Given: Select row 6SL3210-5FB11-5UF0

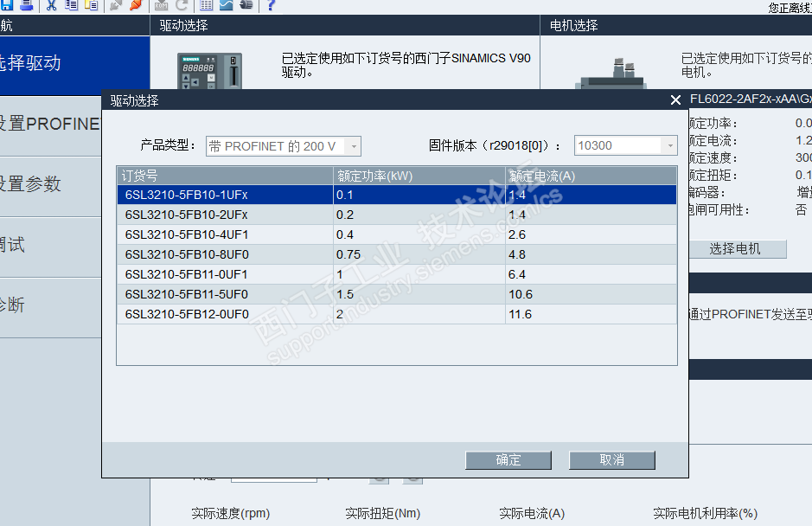Looking at the screenshot, I should click(x=397, y=294).
